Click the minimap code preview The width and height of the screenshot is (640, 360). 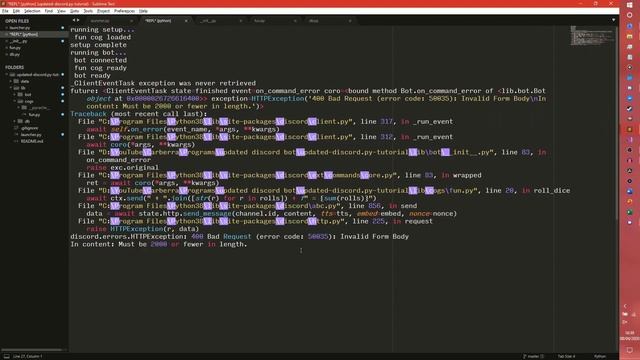click(592, 36)
